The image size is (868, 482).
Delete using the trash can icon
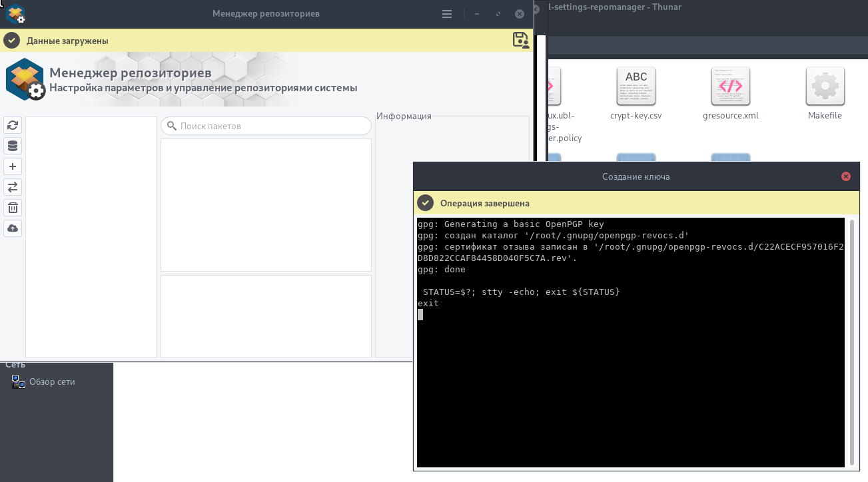13,208
